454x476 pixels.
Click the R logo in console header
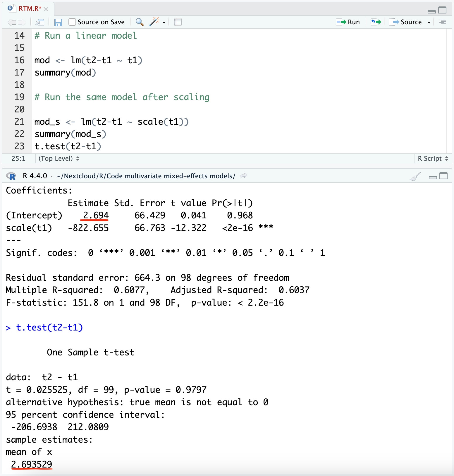11,176
